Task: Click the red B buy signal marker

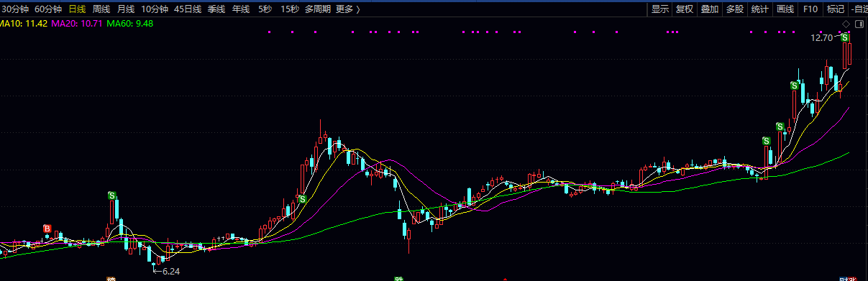Action: pos(47,229)
